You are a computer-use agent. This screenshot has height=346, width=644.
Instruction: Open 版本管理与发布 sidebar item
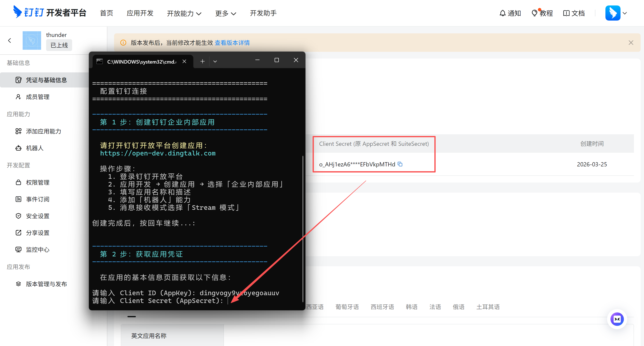(46, 284)
